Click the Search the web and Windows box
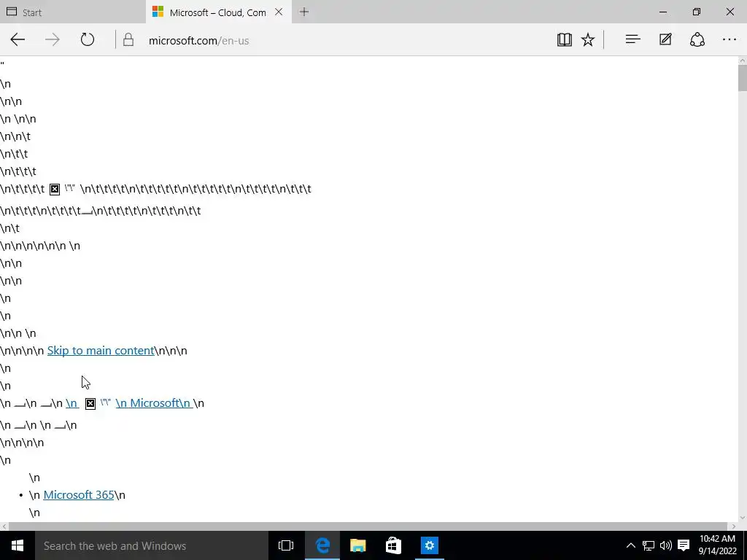Image resolution: width=747 pixels, height=560 pixels. pos(152,545)
